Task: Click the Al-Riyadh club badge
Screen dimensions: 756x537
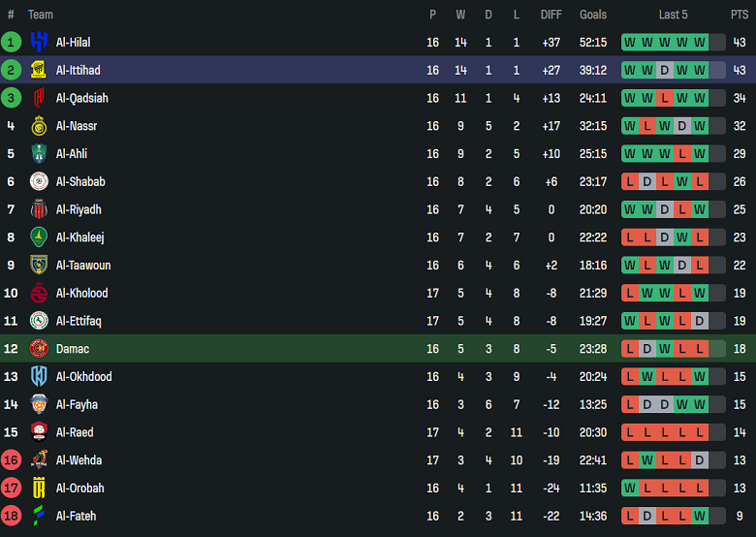Action: point(39,209)
